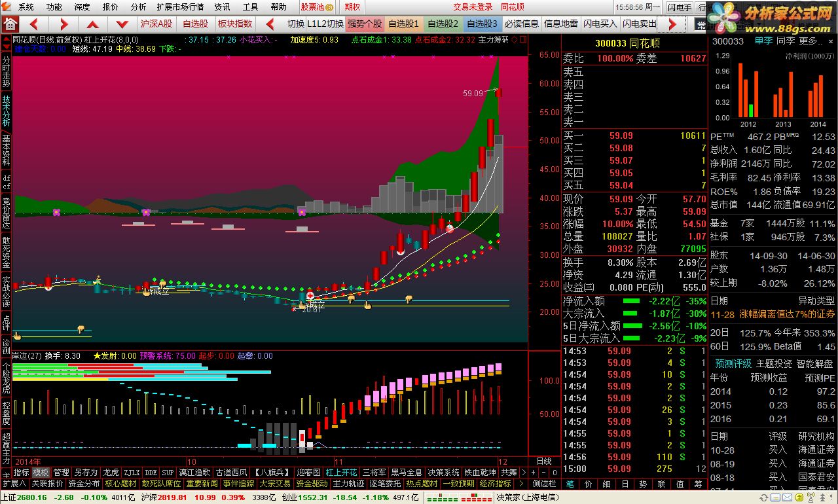
Task: Click the 上证 2680.16 index in status bar
Action: (25, 497)
